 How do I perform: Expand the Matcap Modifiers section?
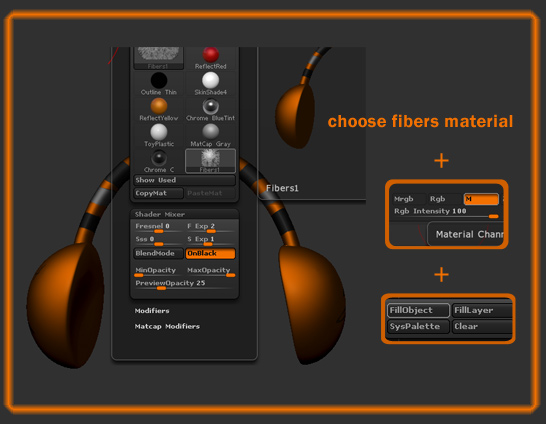167,327
